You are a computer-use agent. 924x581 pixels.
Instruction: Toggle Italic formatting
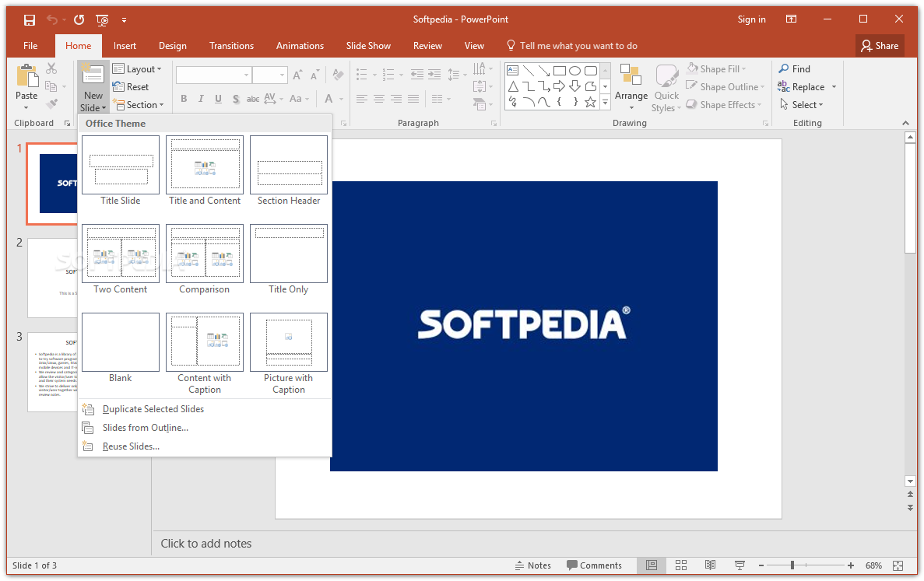point(201,99)
